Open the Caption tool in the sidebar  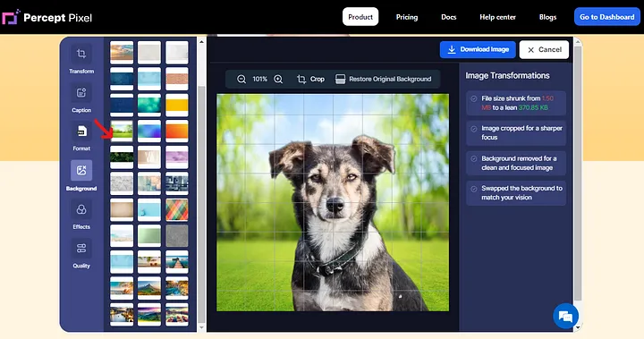click(x=81, y=98)
